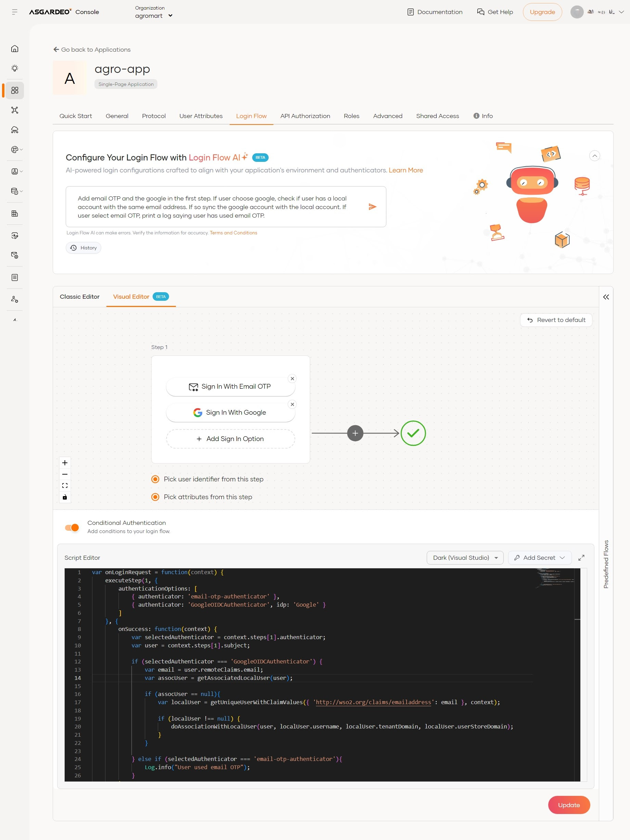Open the logs document sidebar icon
Screen dimensions: 630x840
14,277
